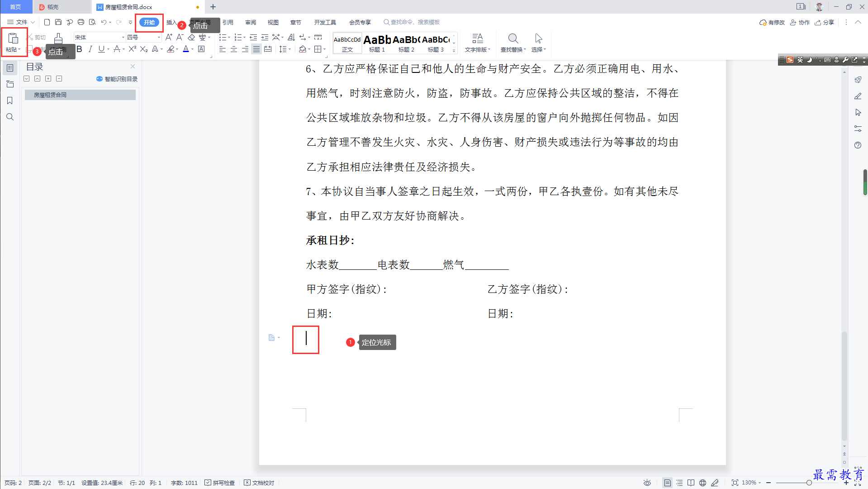Click the Undo arrow icon
868x489 pixels.
coord(104,22)
